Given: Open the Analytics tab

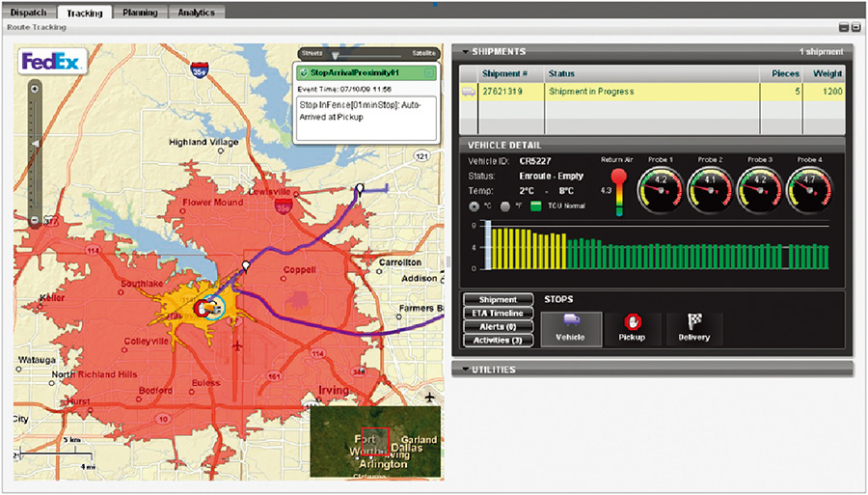Looking at the screenshot, I should 196,13.
